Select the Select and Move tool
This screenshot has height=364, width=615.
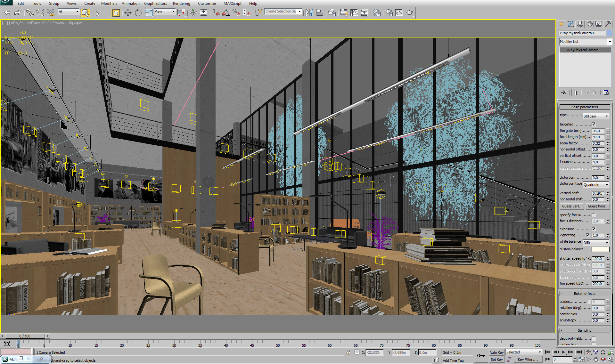(128, 13)
